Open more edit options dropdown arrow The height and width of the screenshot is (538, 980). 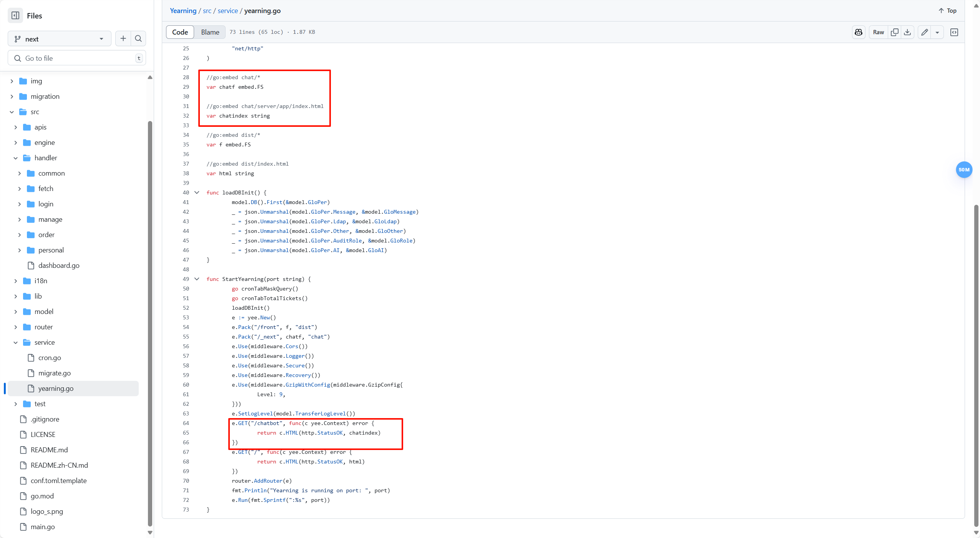coord(937,32)
